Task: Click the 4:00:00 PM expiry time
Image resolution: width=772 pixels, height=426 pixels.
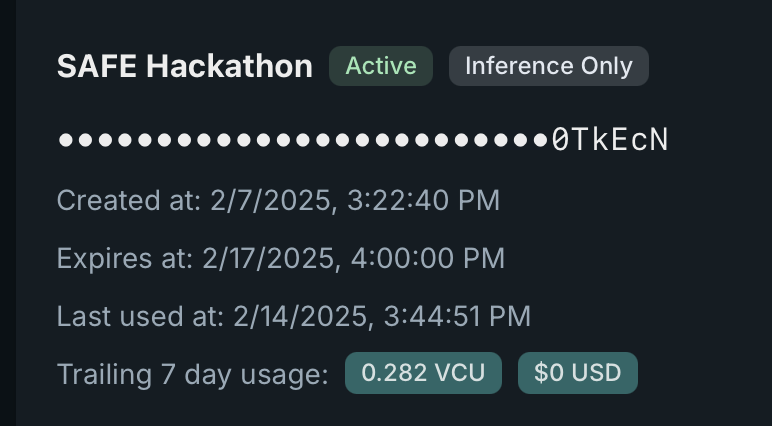Action: click(428, 258)
